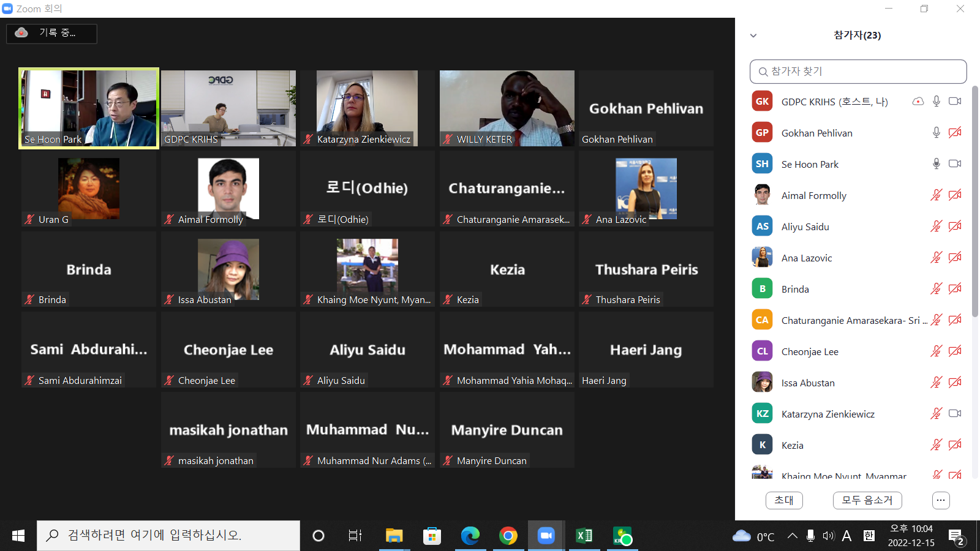Viewport: 980px width, 551px height.
Task: Open the Windows Start menu
Action: pos(17,535)
